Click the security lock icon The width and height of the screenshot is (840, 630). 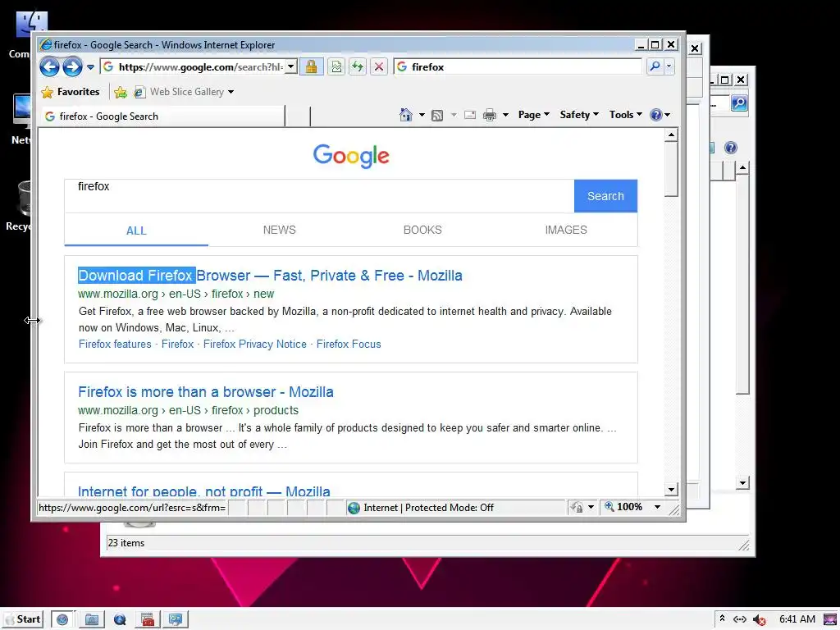(311, 67)
